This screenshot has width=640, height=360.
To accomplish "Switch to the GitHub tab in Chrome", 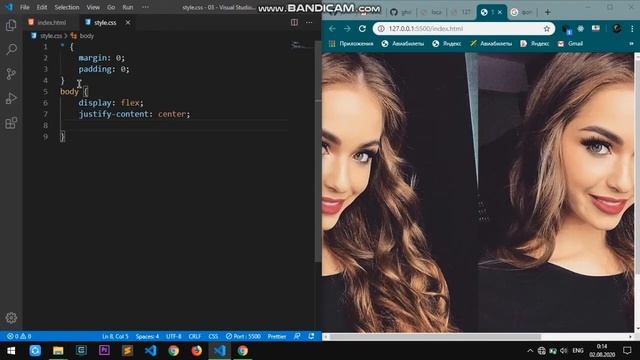I will pyautogui.click(x=400, y=12).
